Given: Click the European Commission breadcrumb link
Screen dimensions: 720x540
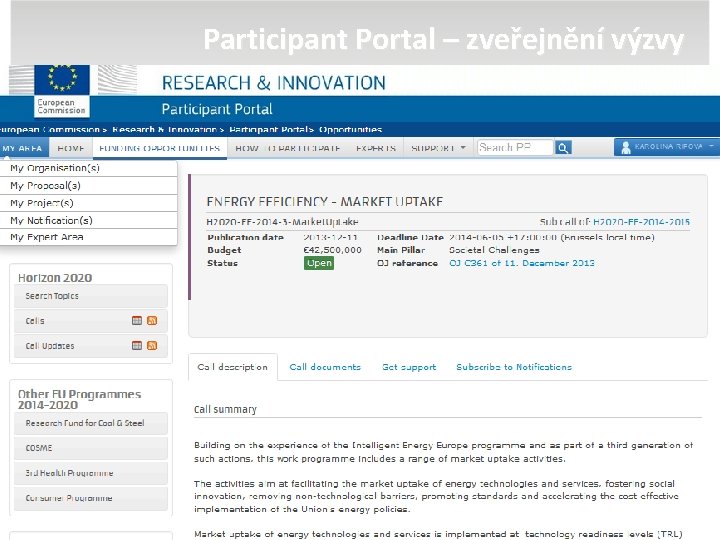Looking at the screenshot, I should click(50, 129).
